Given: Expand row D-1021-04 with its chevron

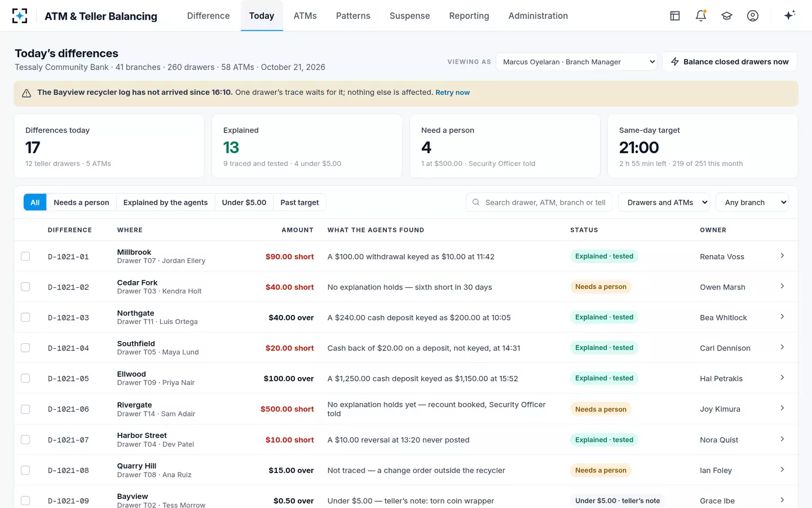Looking at the screenshot, I should tap(782, 347).
